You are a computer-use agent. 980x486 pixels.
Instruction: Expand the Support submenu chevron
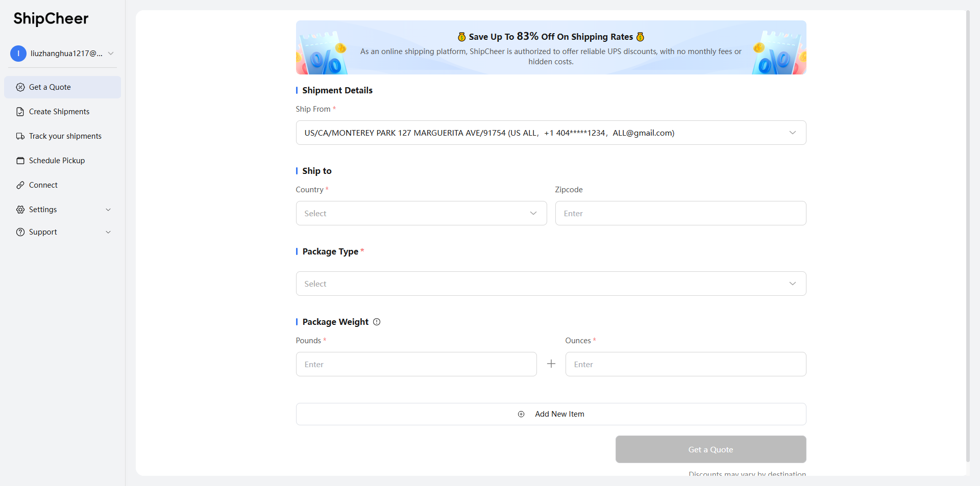(x=108, y=232)
